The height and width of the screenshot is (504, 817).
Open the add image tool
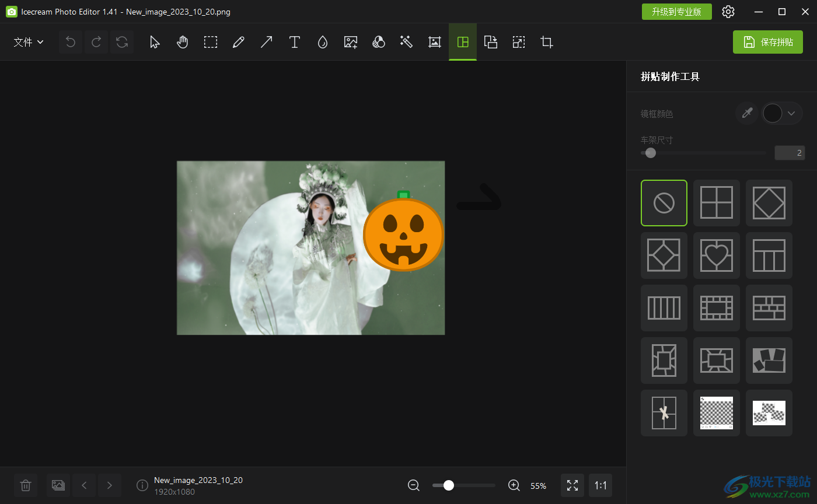click(x=351, y=42)
